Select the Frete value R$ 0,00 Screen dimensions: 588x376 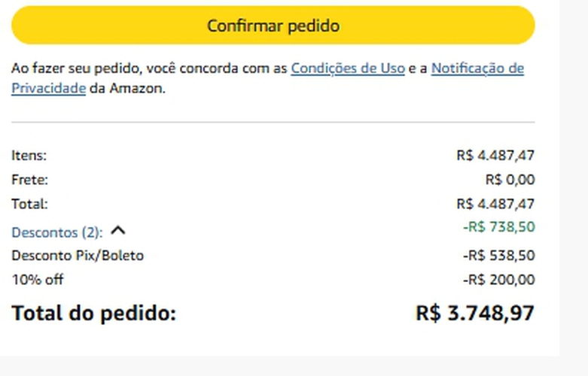510,180
